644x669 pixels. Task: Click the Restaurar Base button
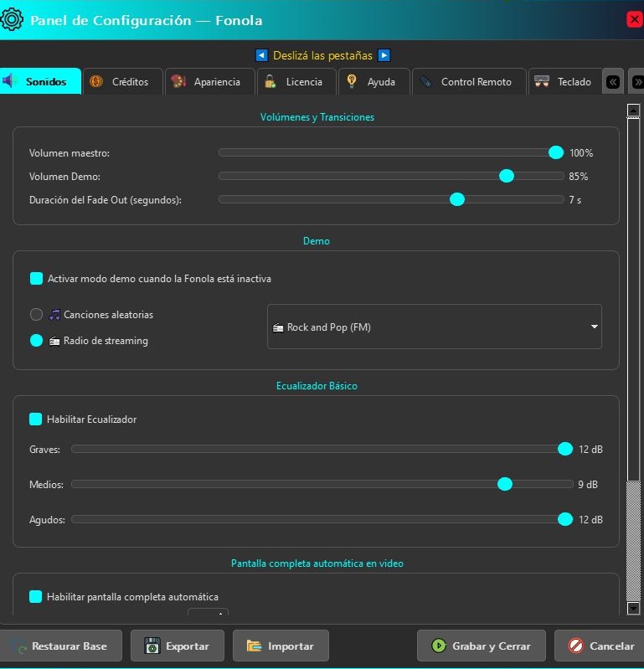[x=61, y=646]
